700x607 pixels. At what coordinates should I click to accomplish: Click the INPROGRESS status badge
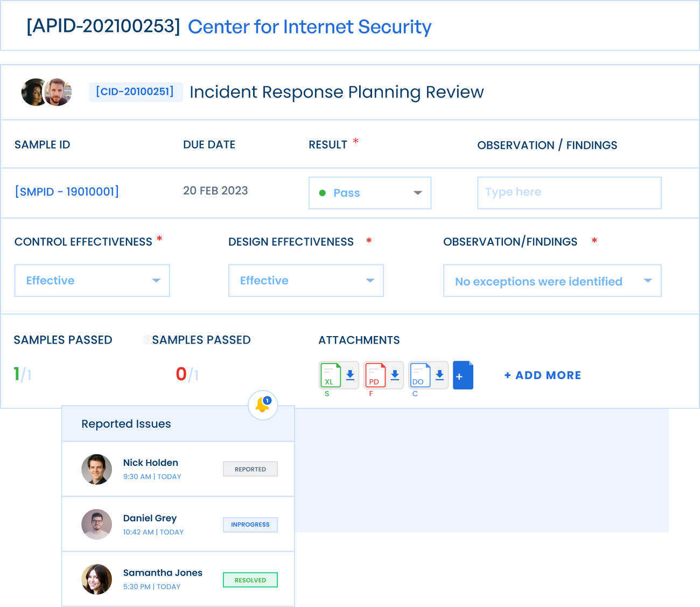pos(250,525)
